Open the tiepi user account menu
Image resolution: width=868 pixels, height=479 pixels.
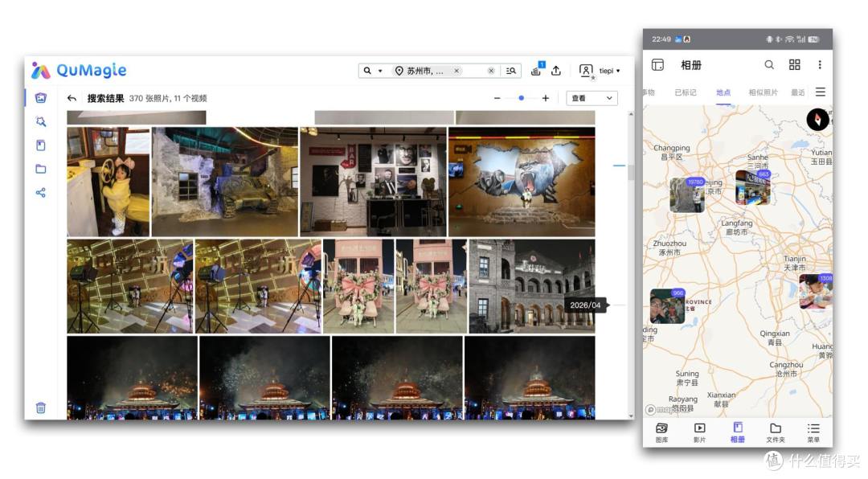(x=600, y=71)
